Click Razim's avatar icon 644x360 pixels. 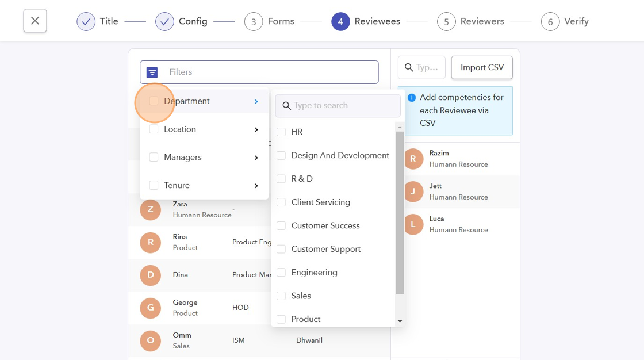[413, 159]
